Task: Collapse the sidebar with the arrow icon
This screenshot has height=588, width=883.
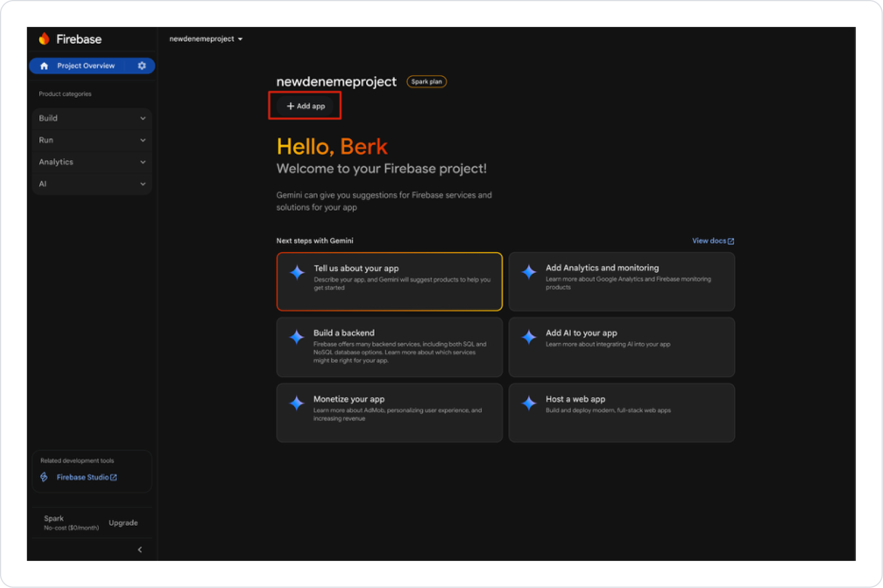Action: [x=140, y=549]
